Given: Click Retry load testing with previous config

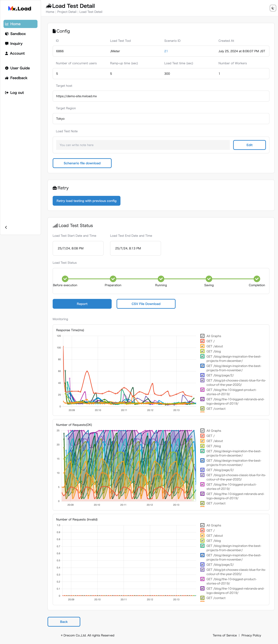Looking at the screenshot, I should coord(86,201).
